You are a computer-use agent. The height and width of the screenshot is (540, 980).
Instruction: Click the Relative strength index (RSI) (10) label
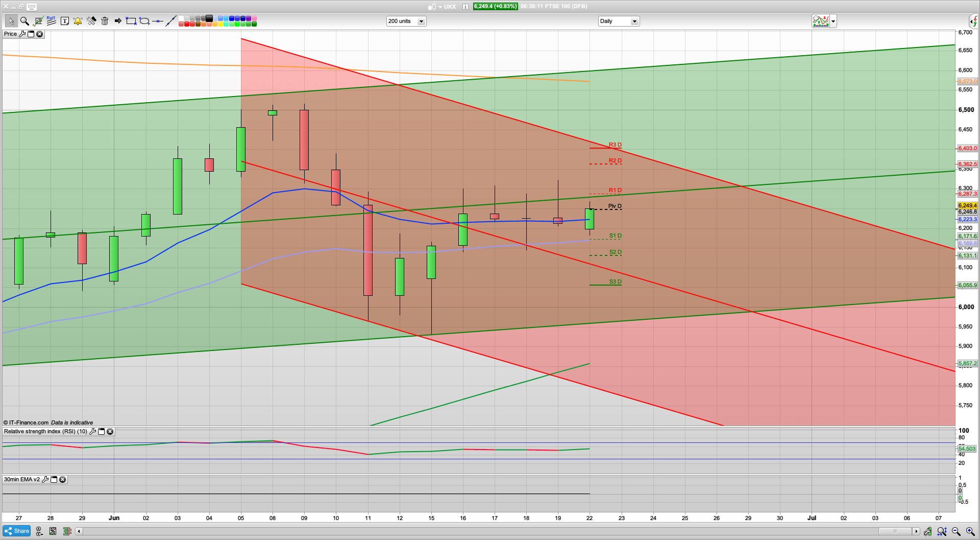point(45,431)
